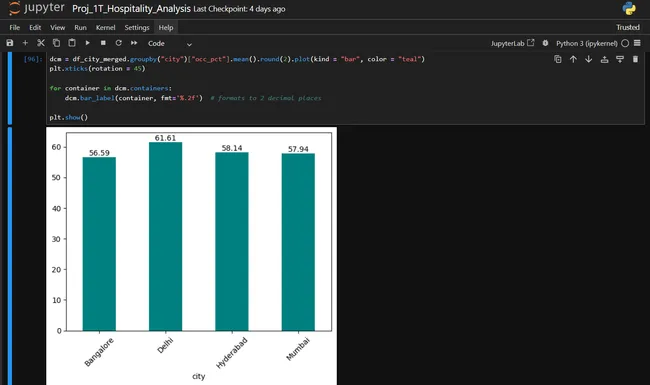Screen dimensions: 650x385
Task: Paste cell from clipboard icon
Action: 72,43
